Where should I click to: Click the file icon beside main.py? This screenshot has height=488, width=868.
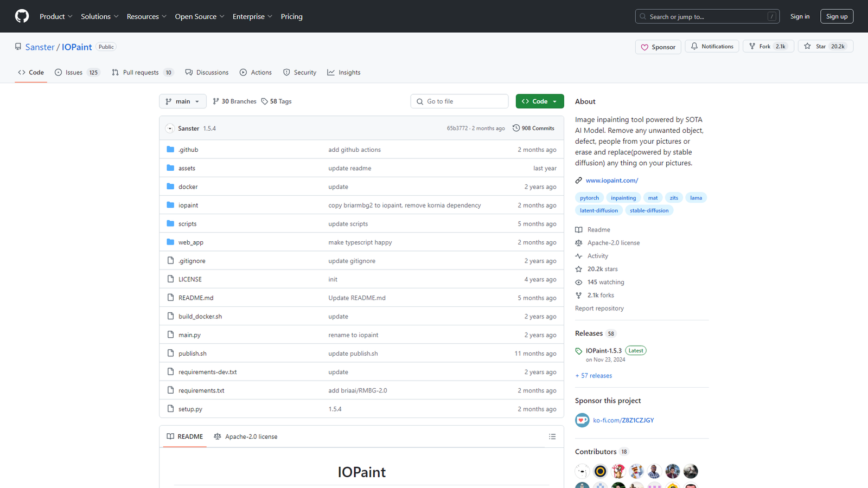point(170,335)
